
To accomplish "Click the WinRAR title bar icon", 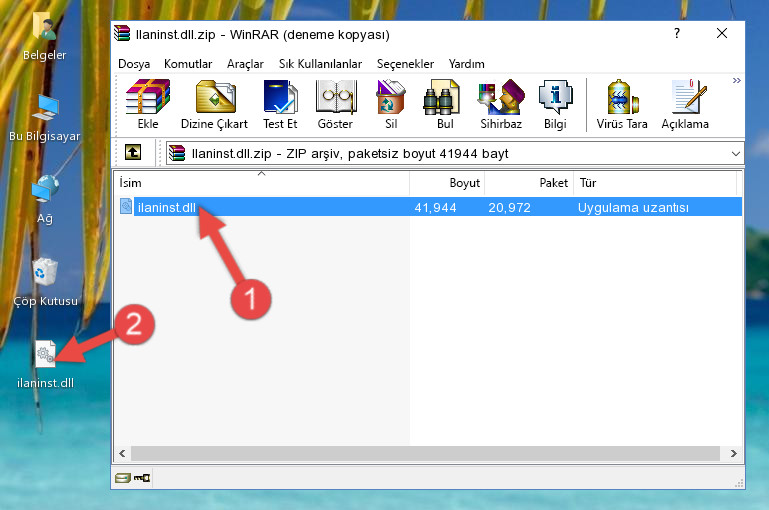I will [122, 33].
